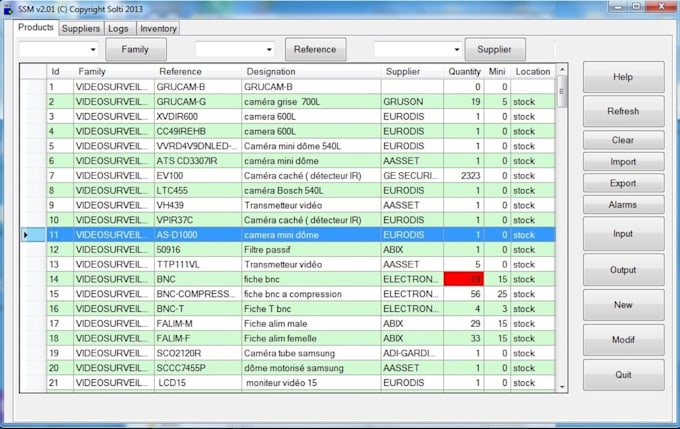This screenshot has width=680, height=429.
Task: Sort by the Quantity column header
Action: point(464,72)
